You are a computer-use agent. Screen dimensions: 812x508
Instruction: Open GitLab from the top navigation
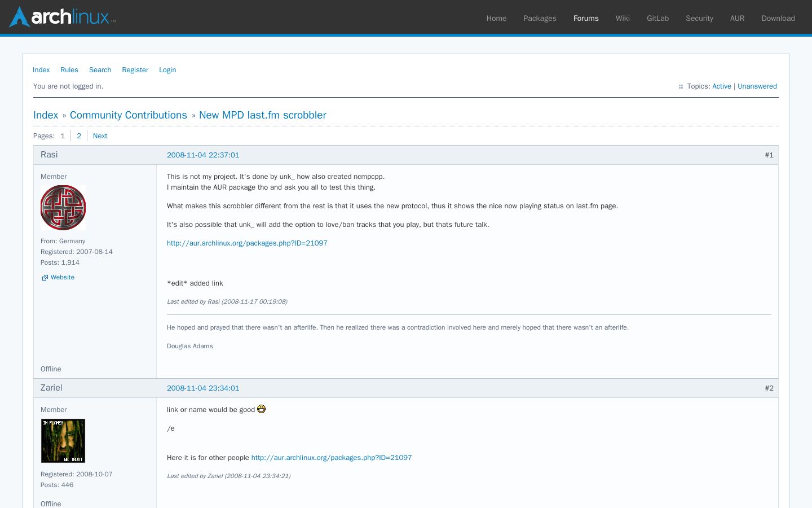click(657, 18)
